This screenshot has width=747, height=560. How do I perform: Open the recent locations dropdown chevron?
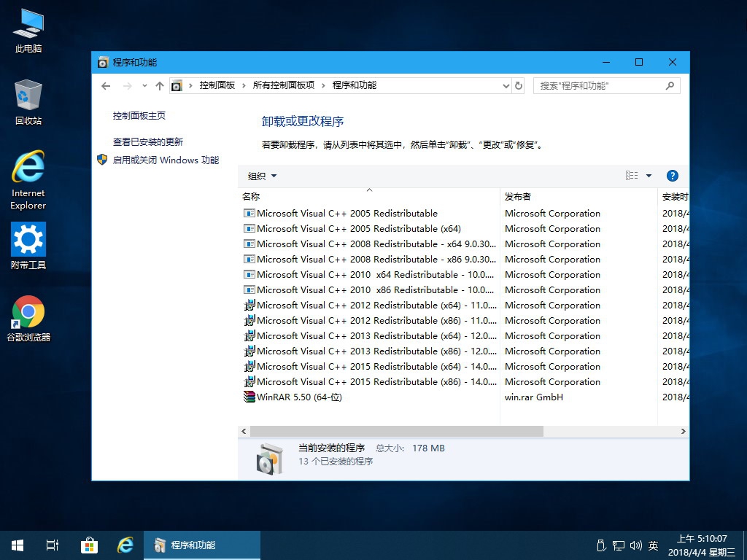144,86
